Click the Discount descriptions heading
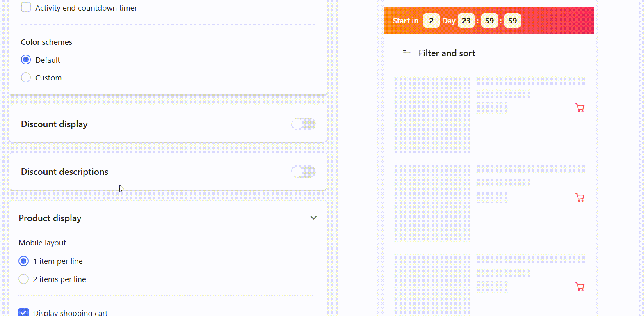 pos(64,172)
